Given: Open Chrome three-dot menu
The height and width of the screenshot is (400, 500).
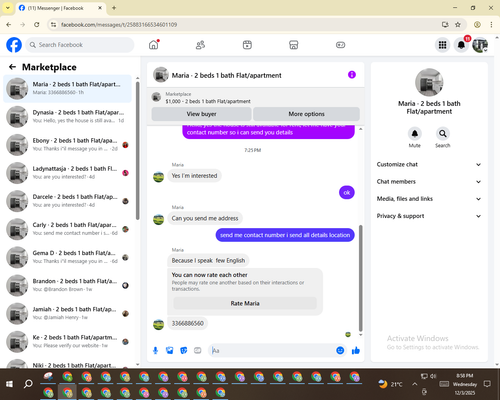Looking at the screenshot, I should point(491,25).
